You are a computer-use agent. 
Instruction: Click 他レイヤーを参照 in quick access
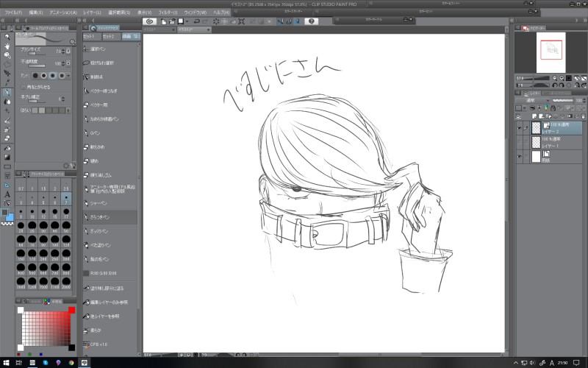click(110, 316)
